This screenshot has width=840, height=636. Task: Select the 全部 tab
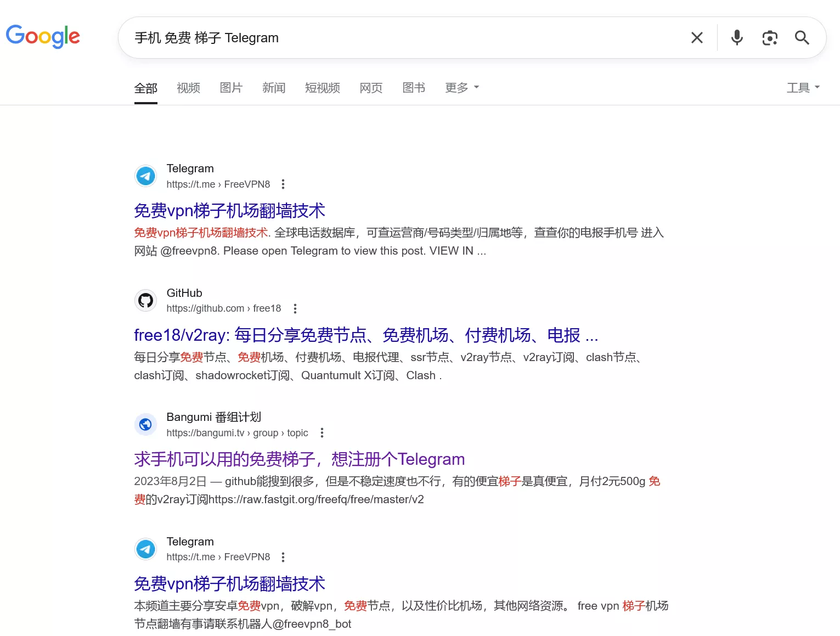click(146, 88)
